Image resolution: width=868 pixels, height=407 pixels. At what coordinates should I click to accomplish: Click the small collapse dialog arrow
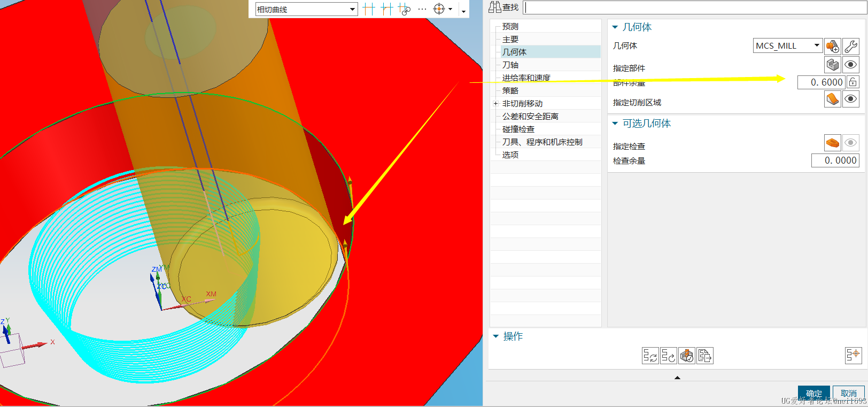click(677, 378)
